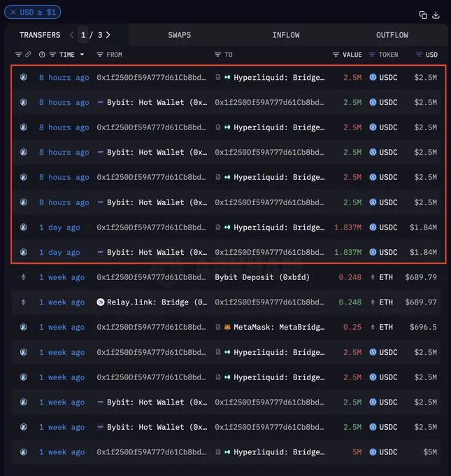Image resolution: width=451 pixels, height=476 pixels.
Task: Click the contract icon beside MetaMask: MetaBridge
Action: pyautogui.click(x=217, y=327)
